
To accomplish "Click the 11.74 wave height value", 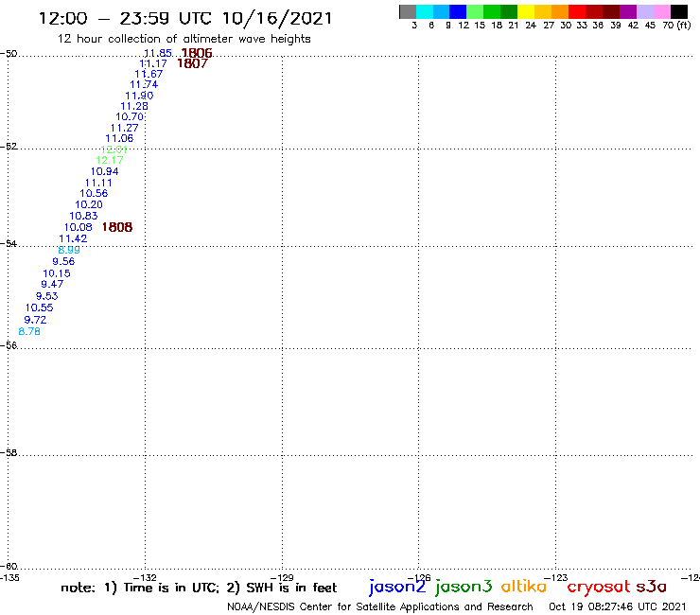I will pos(144,85).
